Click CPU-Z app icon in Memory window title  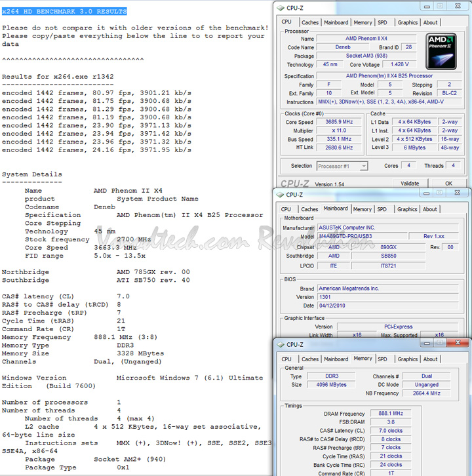(281, 345)
